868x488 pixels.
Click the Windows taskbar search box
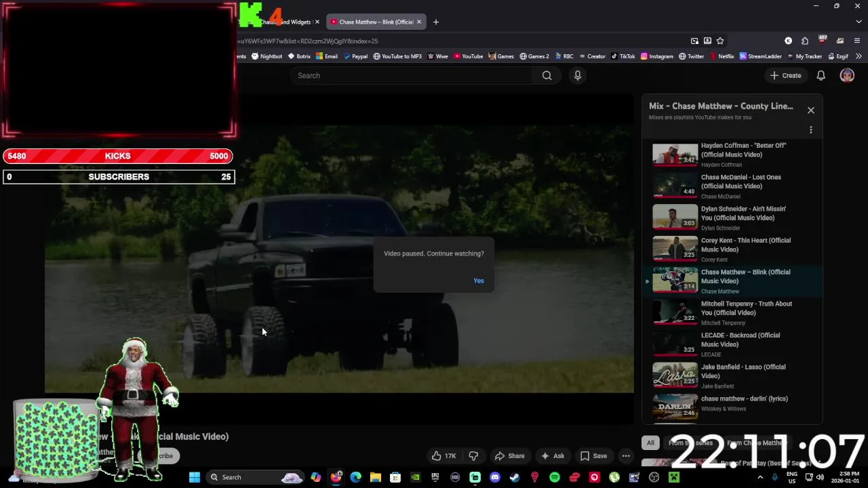pos(256,477)
